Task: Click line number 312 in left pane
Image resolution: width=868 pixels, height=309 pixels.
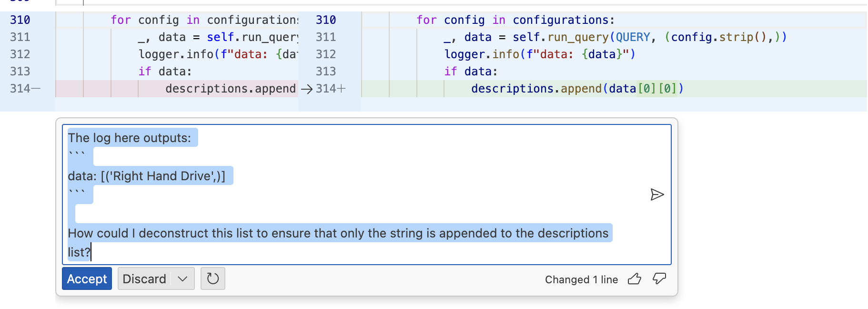Action: coord(20,54)
